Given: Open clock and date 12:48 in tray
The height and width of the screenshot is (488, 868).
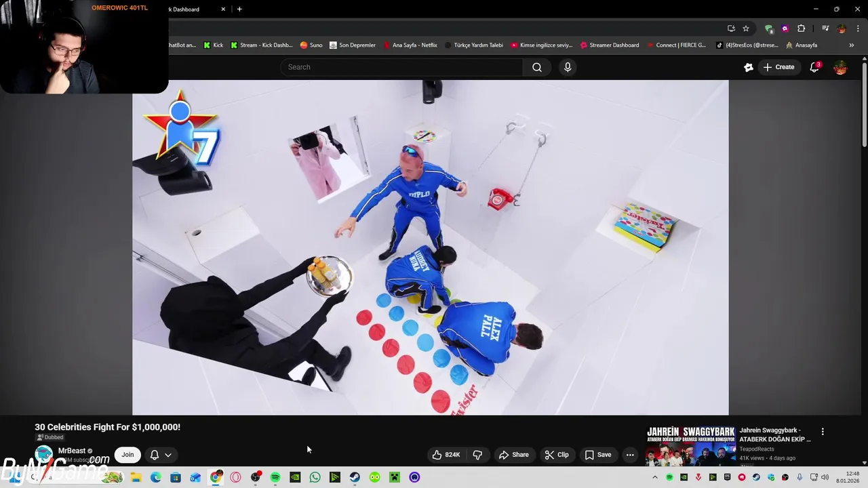Looking at the screenshot, I should (x=849, y=477).
